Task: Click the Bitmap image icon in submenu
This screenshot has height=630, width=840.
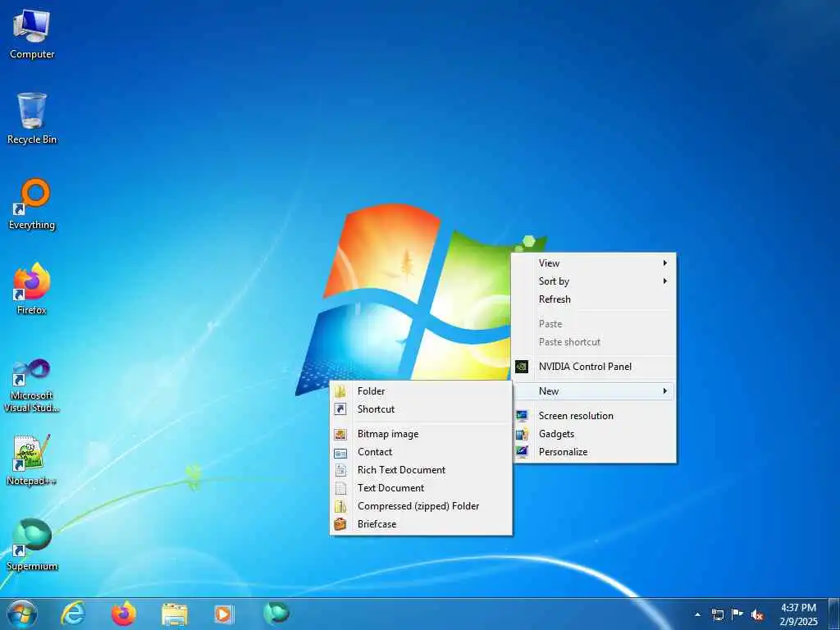Action: coord(340,435)
